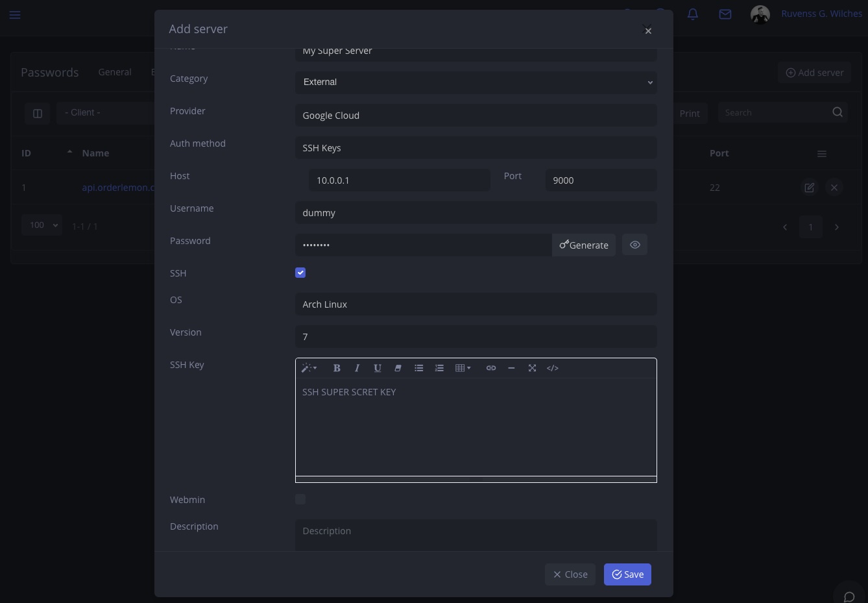Image resolution: width=868 pixels, height=603 pixels.
Task: Open the Category dropdown
Action: pyautogui.click(x=476, y=82)
